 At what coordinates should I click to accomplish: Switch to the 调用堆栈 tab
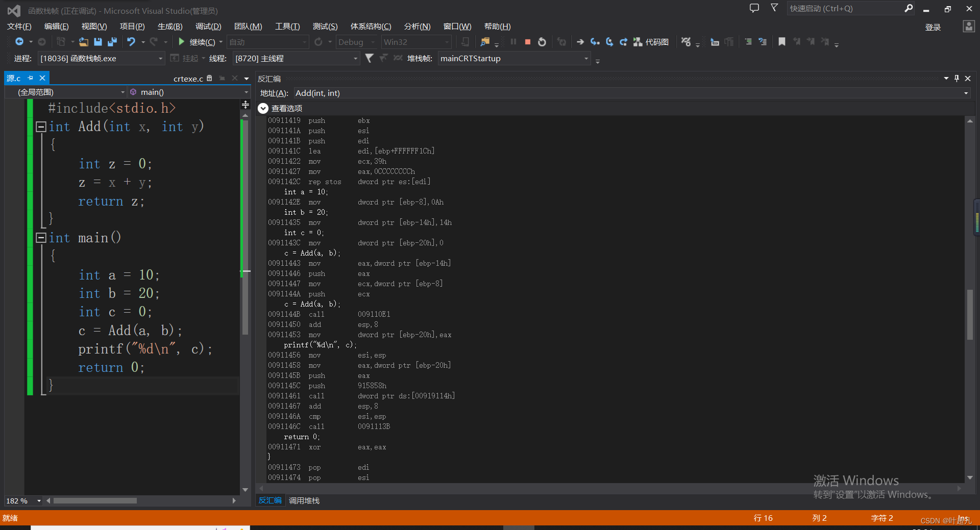[x=304, y=500]
